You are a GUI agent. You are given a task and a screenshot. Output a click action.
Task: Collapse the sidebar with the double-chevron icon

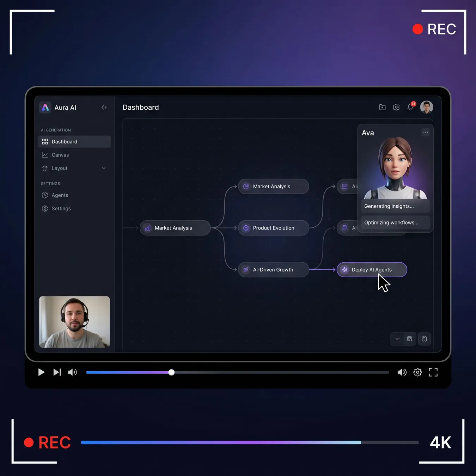(104, 108)
